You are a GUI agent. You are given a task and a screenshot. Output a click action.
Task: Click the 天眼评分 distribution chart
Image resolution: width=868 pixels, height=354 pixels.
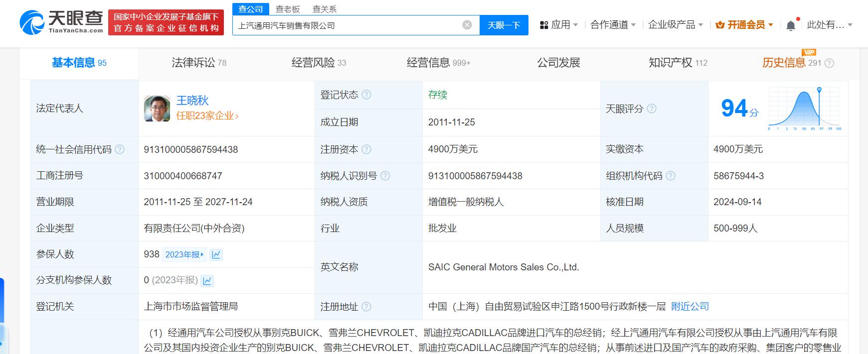pos(805,109)
